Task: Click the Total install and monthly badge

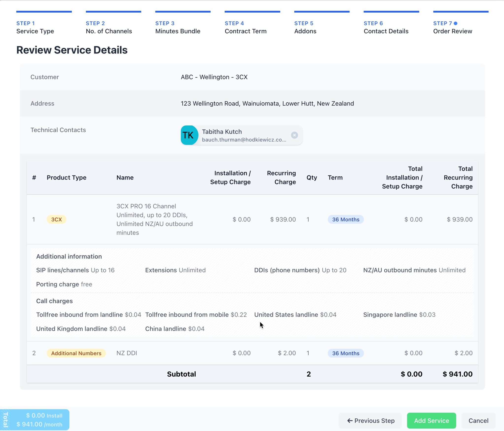Action: pos(35,420)
